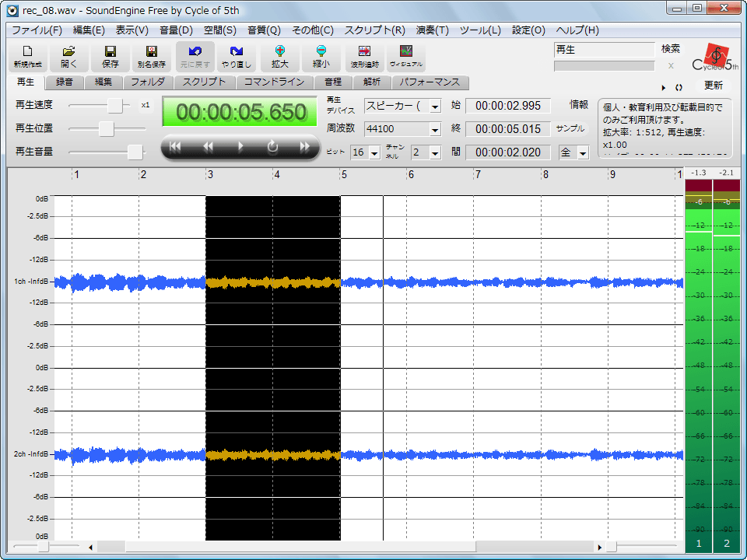Expand the 再生デバイス speaker dropdown
The height and width of the screenshot is (560, 747).
434,107
